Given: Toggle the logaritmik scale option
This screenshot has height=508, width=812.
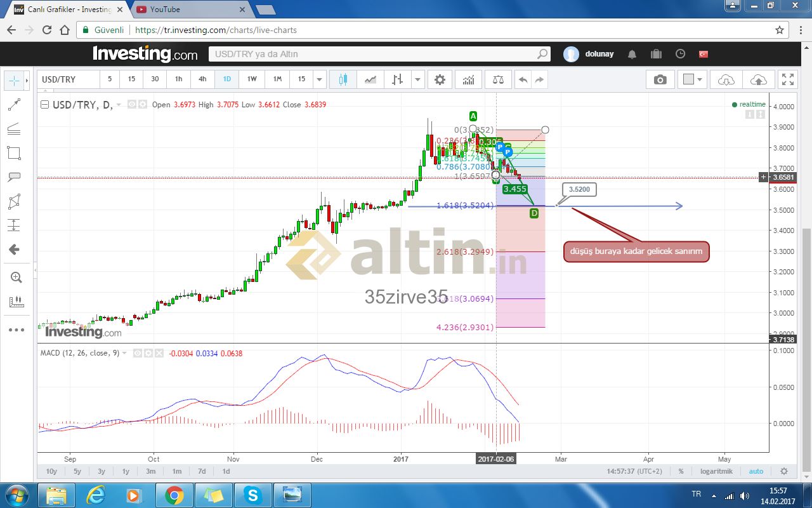Looking at the screenshot, I should click(716, 471).
